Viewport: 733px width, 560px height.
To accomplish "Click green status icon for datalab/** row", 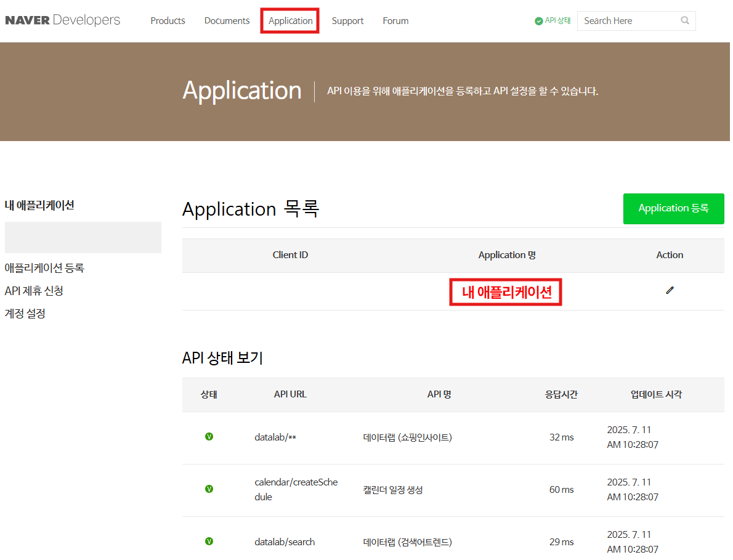I will [209, 437].
